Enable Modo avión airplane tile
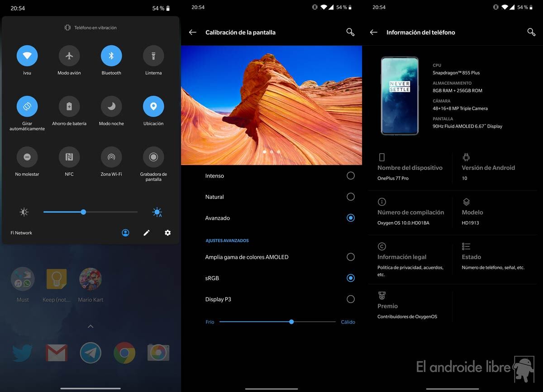 (x=69, y=56)
